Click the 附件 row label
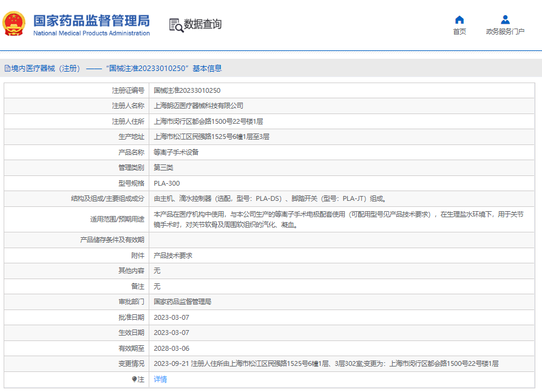The height and width of the screenshot is (392, 542). tap(138, 255)
